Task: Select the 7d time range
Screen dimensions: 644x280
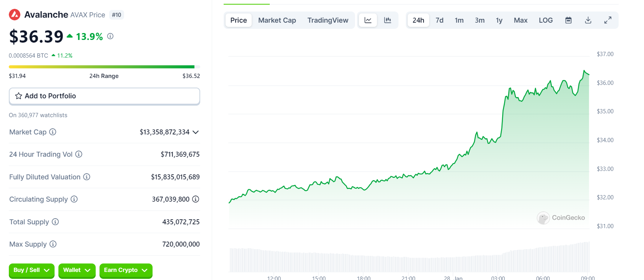Action: tap(439, 20)
